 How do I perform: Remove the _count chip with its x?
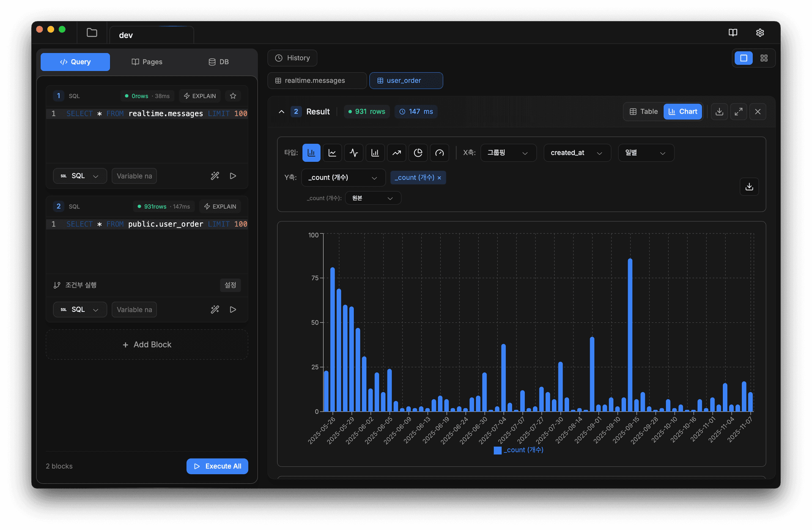(439, 178)
